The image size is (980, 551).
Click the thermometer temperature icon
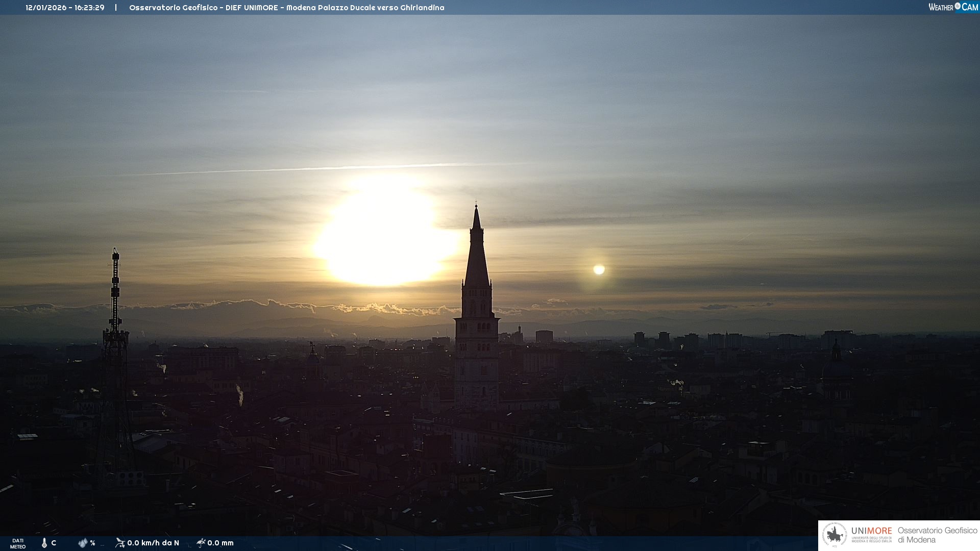point(44,543)
